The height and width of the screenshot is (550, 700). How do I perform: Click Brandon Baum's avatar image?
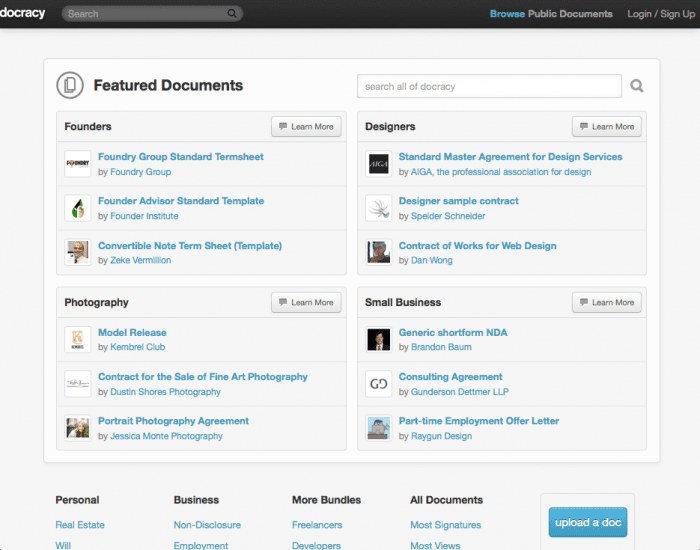378,340
